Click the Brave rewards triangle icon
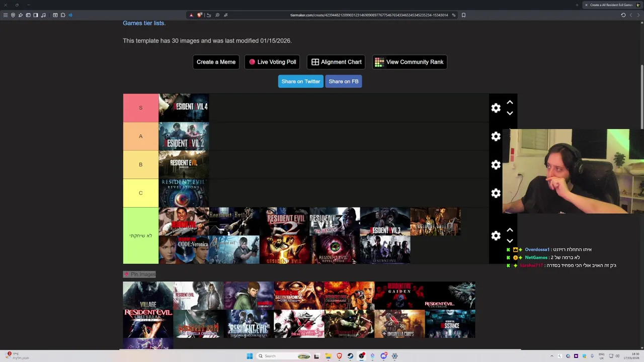 coord(191,15)
